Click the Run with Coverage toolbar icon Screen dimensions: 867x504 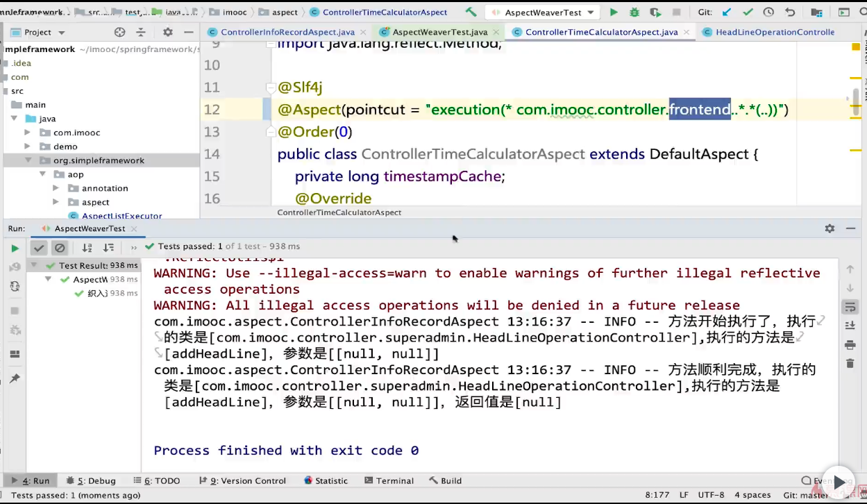click(655, 12)
